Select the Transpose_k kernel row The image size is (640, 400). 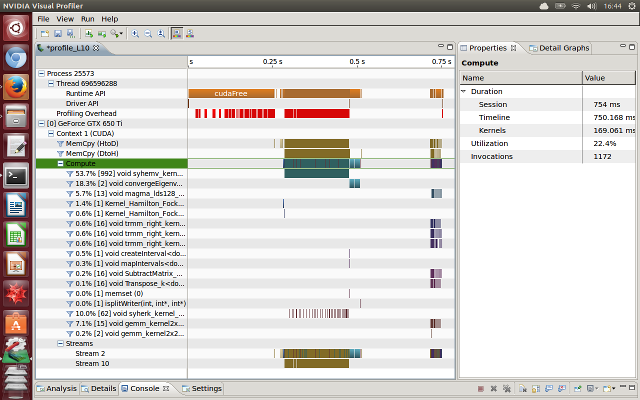point(112,283)
